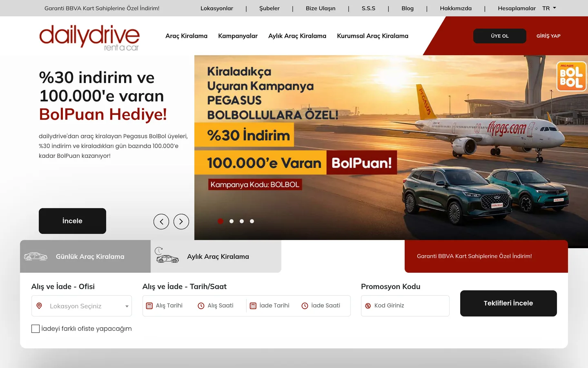This screenshot has height=368, width=588.
Task: Click the Teklifleri İncele button
Action: (x=508, y=303)
